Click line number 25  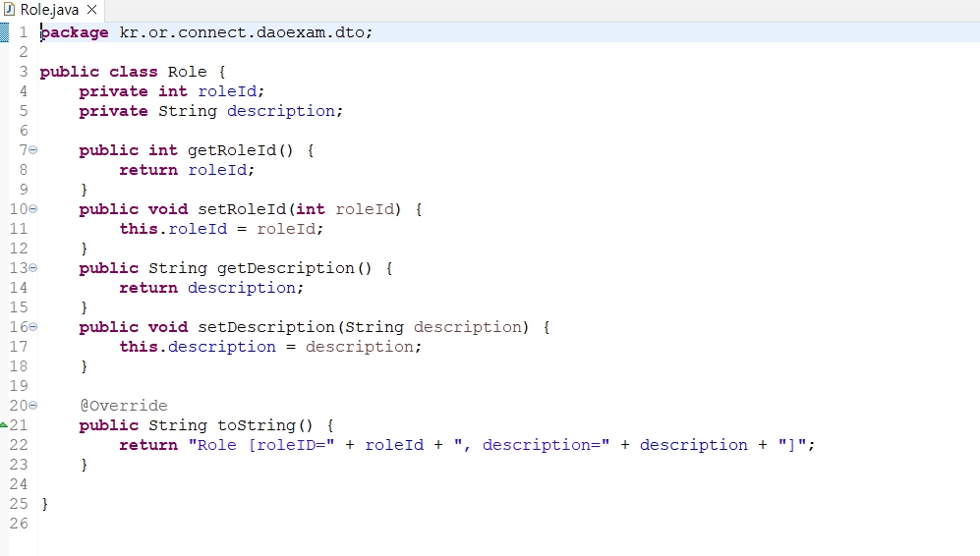(x=19, y=504)
